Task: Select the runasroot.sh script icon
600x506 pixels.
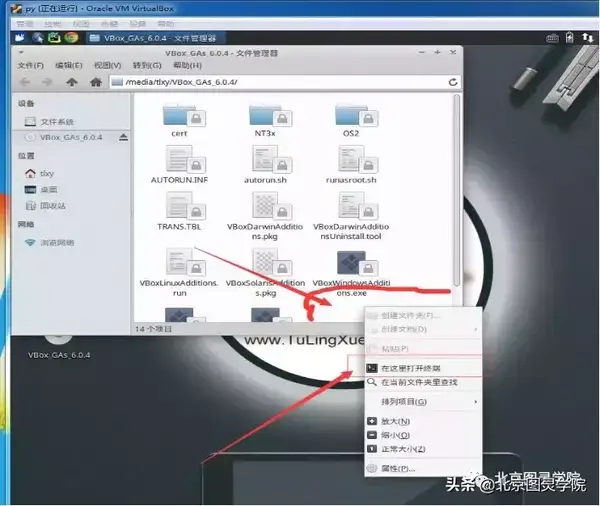Action: [358, 159]
